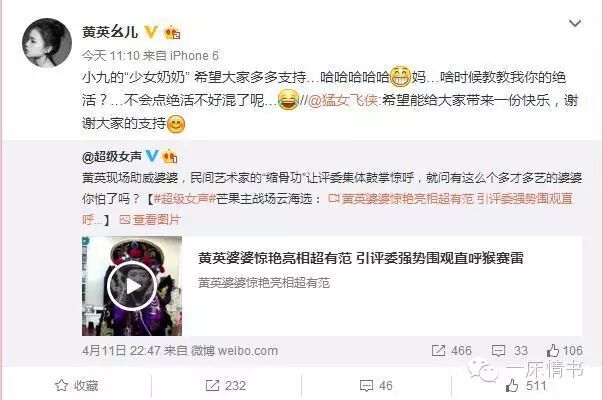Click the membership badge beside 黄英幺儿
This screenshot has height=400, width=603.
point(172,32)
